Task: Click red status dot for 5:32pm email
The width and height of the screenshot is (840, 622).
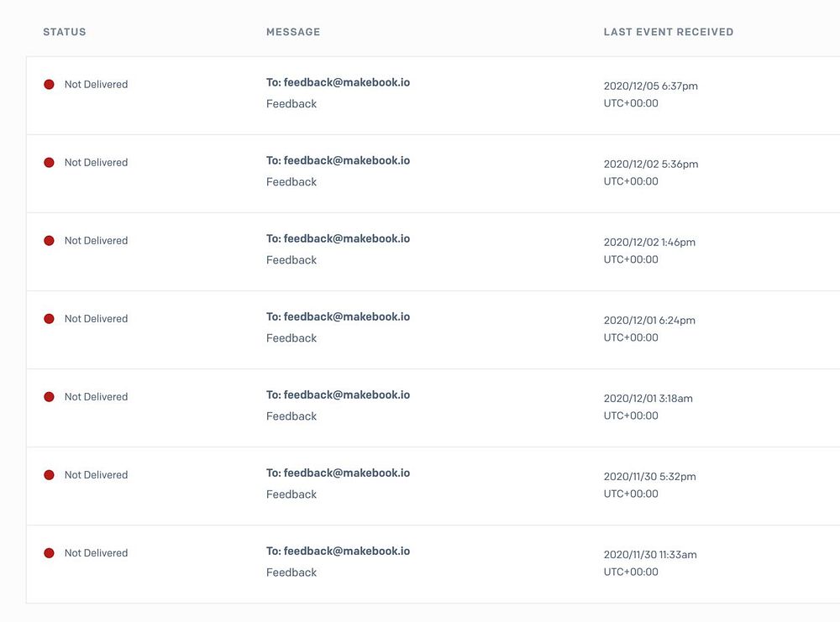Action: 49,475
